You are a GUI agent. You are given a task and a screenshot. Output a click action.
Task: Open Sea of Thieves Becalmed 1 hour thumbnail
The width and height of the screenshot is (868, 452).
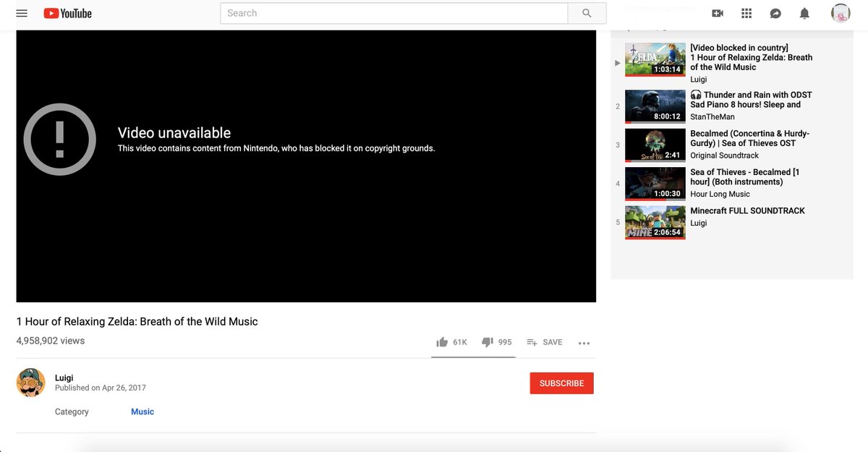[655, 184]
